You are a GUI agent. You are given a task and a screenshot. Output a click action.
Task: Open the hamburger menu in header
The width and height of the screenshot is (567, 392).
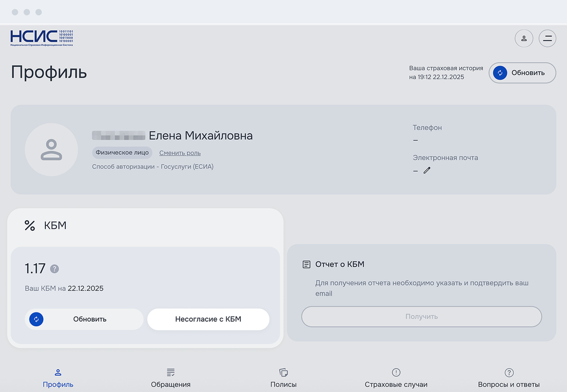[x=547, y=38]
